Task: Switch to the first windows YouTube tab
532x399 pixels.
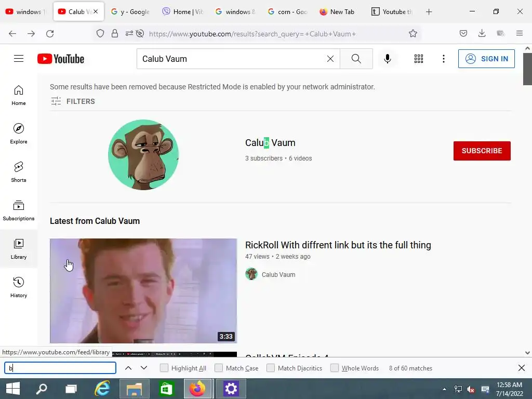Action: 26,12
